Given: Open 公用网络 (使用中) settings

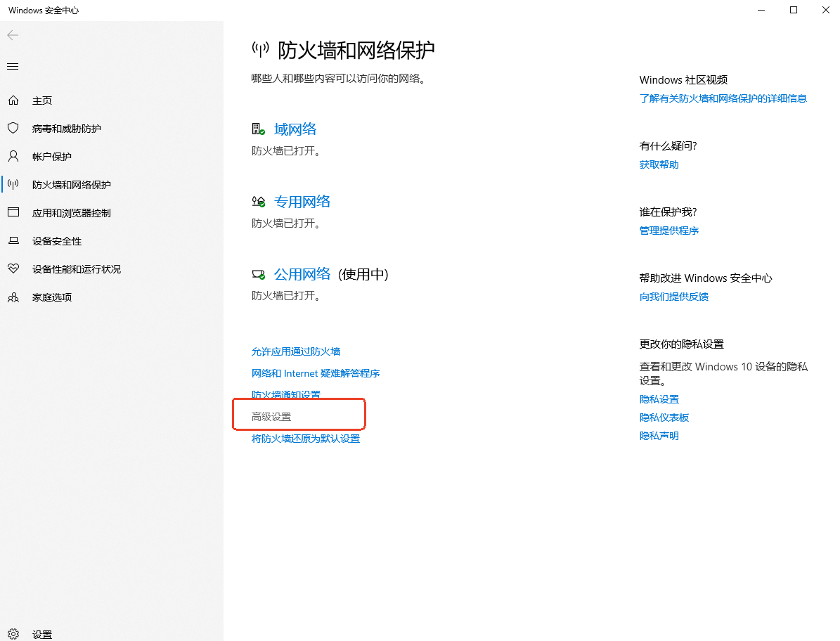Looking at the screenshot, I should (302, 273).
